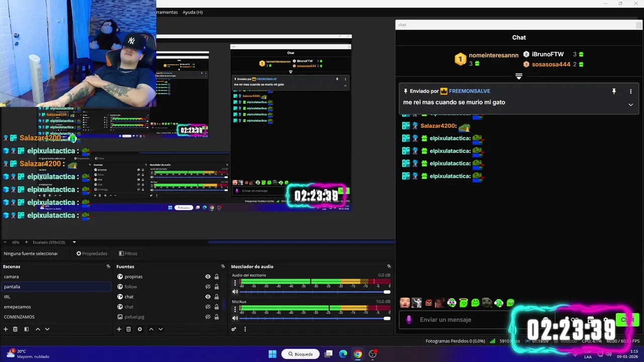Move source up in Fuentes toolbar
Screen dimensions: 644x362
[x=151, y=329]
